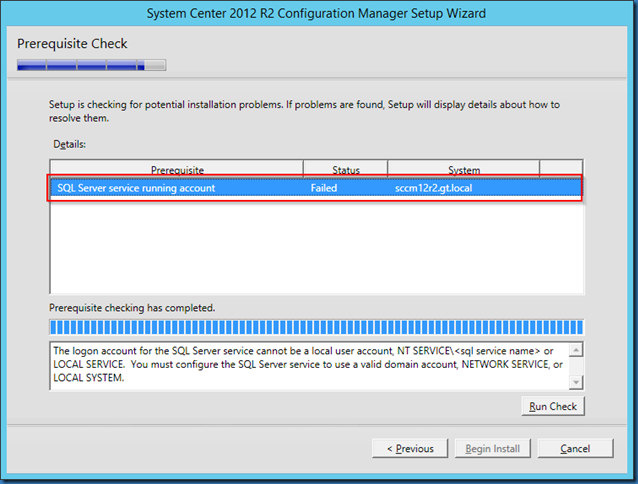Click the wizard step progress indicator
The width and height of the screenshot is (638, 484).
click(92, 65)
